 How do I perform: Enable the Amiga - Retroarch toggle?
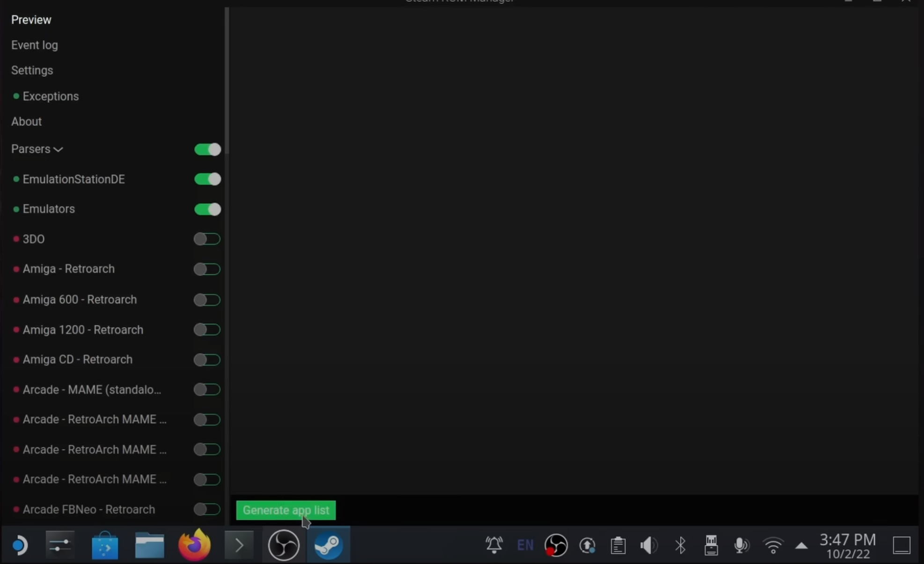(x=207, y=269)
